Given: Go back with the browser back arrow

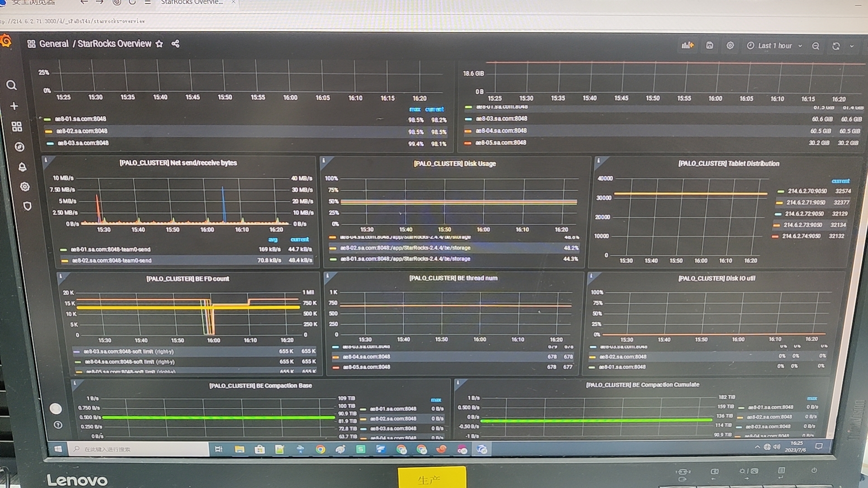Looking at the screenshot, I should [84, 2].
